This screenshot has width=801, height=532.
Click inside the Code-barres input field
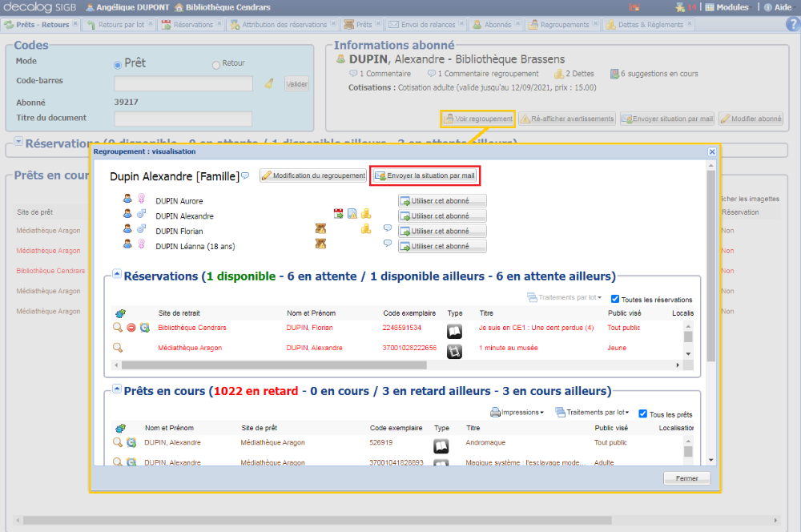[183, 83]
